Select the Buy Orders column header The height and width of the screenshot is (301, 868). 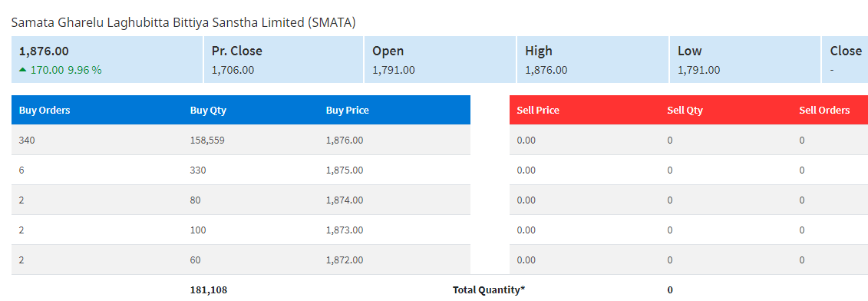pos(45,110)
